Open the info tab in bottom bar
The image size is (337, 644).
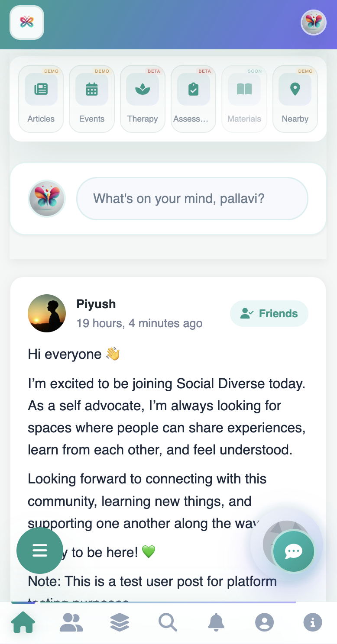[313, 622]
